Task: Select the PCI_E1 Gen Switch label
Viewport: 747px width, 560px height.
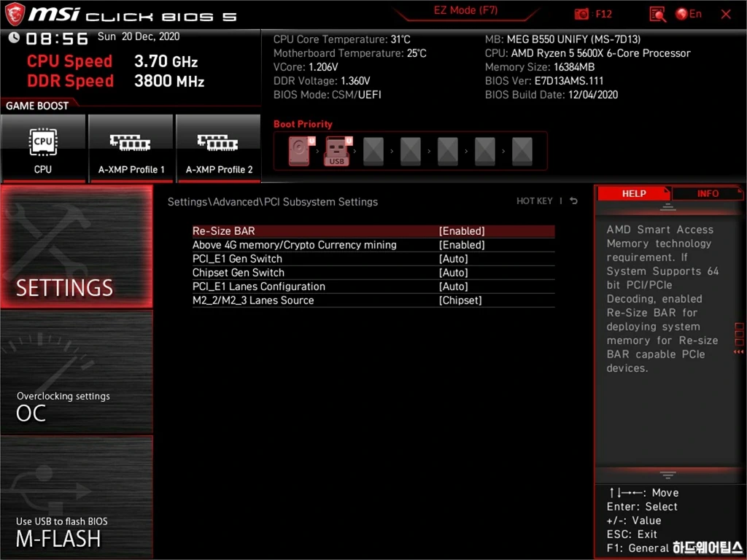Action: (237, 259)
